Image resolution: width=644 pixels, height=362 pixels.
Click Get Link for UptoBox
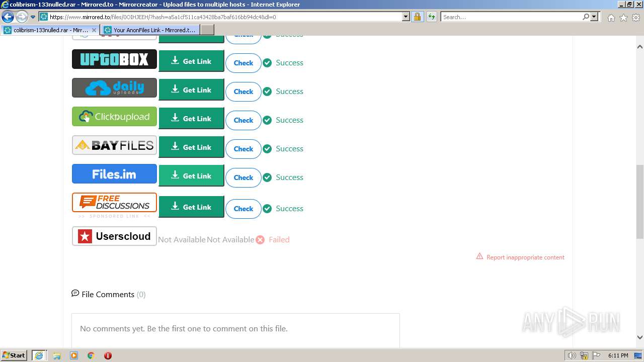(191, 61)
